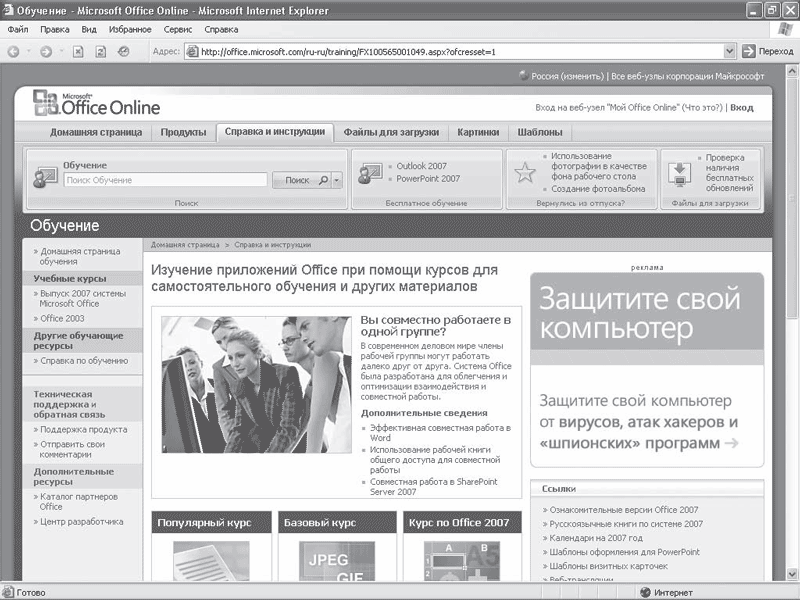The height and width of the screenshot is (600, 800).
Task: Open the address bar dropdown arrow
Action: pos(730,51)
